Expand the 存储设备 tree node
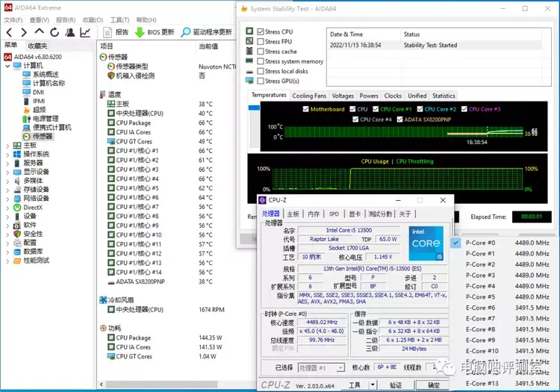The height and width of the screenshot is (392, 560). point(7,190)
